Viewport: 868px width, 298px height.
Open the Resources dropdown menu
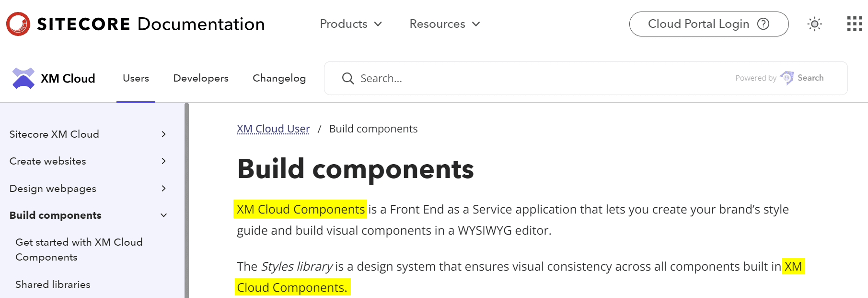coord(444,24)
